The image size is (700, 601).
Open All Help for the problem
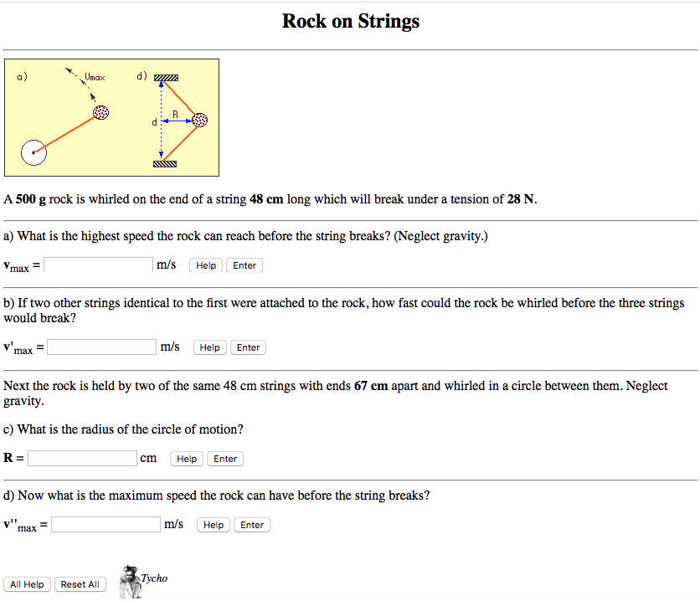26,583
